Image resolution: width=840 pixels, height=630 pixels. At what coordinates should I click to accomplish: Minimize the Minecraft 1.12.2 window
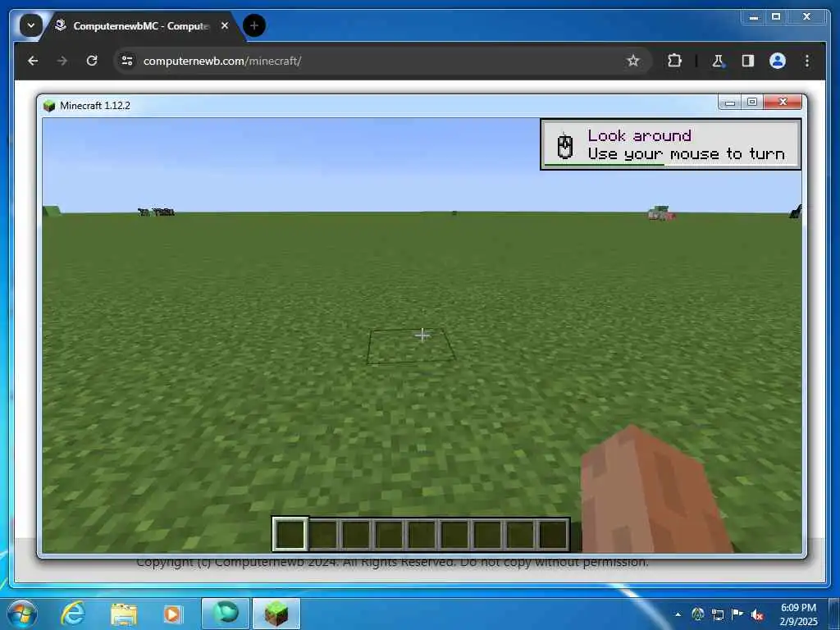pyautogui.click(x=729, y=102)
